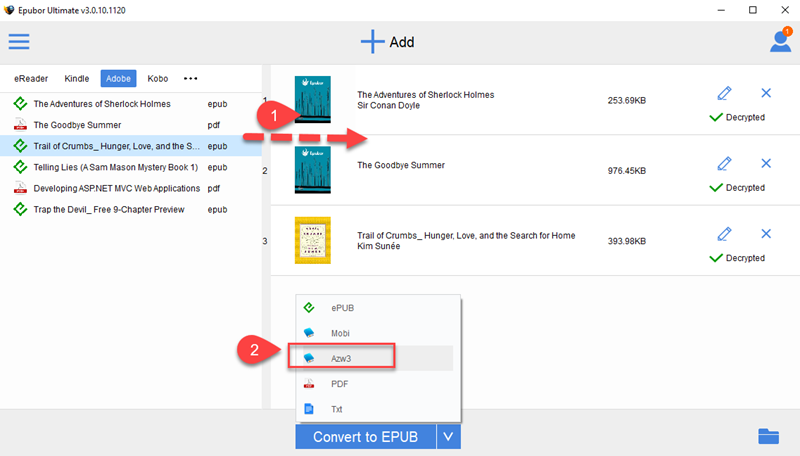Click author name Sir Conan Doyle
The height and width of the screenshot is (456, 800).
tap(388, 106)
